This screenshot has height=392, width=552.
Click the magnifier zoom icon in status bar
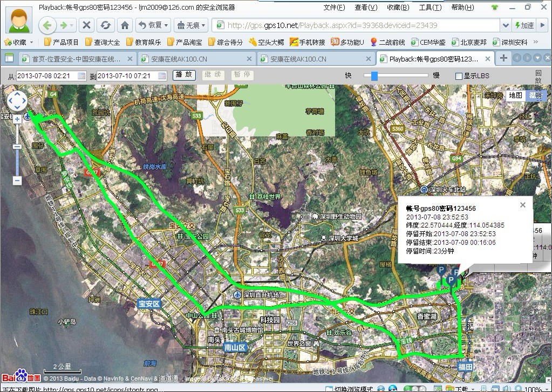coord(519,389)
